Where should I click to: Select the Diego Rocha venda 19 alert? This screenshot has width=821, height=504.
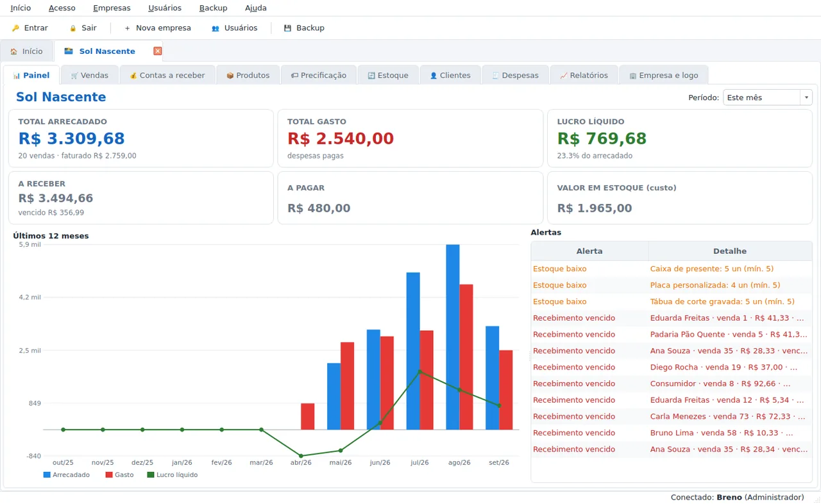click(672, 367)
